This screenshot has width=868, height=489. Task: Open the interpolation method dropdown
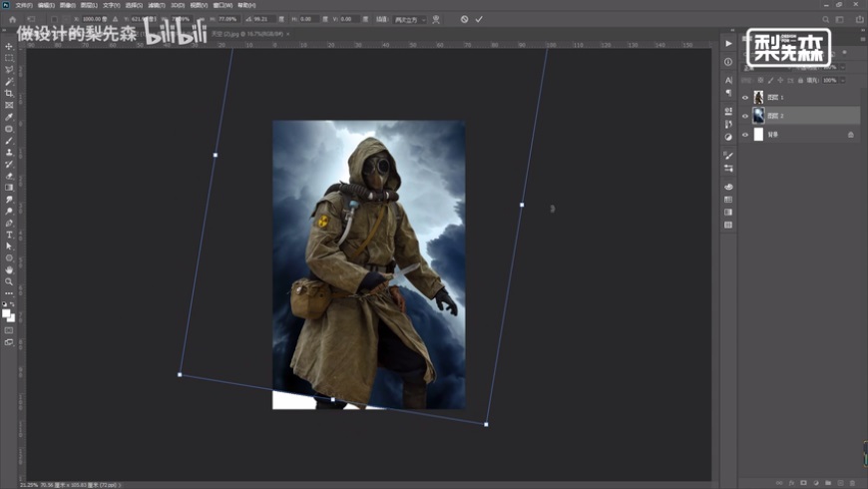tap(409, 19)
